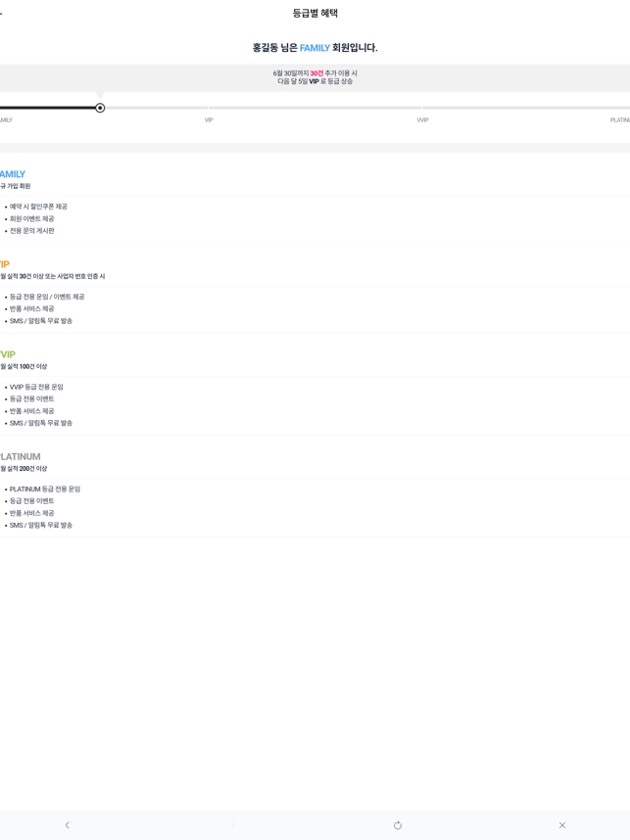Tap the forward arrow in bottom bar
This screenshot has width=630, height=840.
pyautogui.click(x=232, y=825)
